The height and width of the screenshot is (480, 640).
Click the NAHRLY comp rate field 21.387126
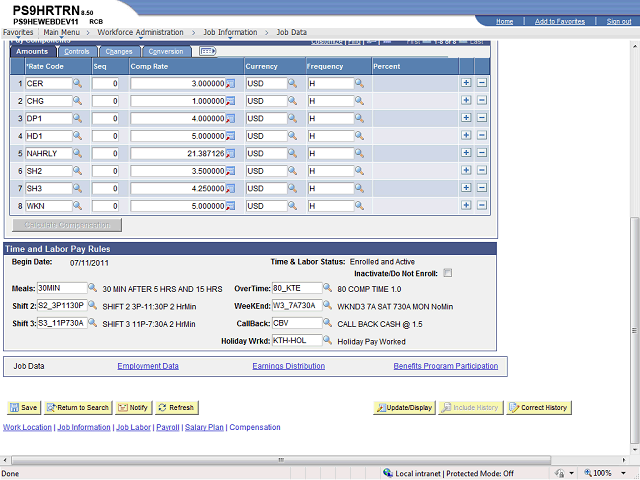pos(178,153)
